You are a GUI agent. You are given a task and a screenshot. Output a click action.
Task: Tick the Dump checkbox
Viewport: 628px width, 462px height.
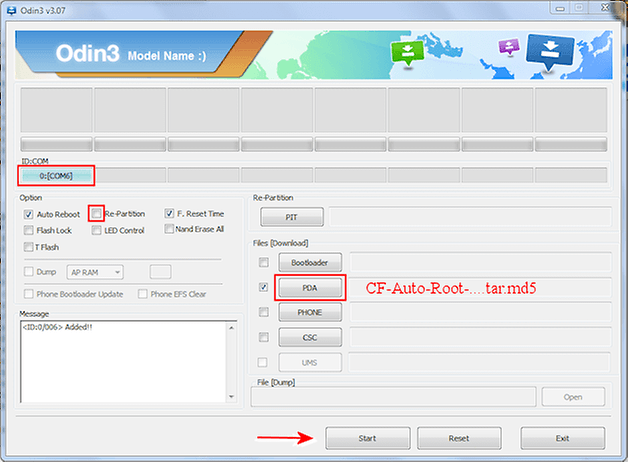(28, 272)
